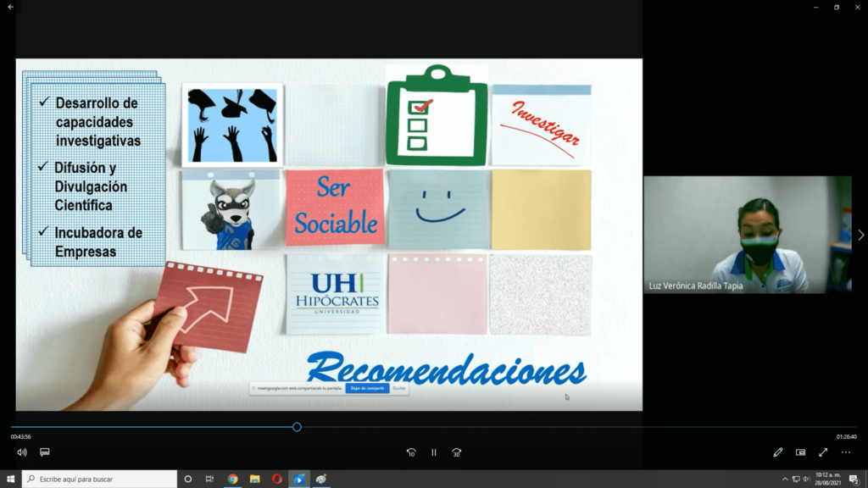868x488 pixels.
Task: Skip back 10 seconds
Action: point(411,452)
